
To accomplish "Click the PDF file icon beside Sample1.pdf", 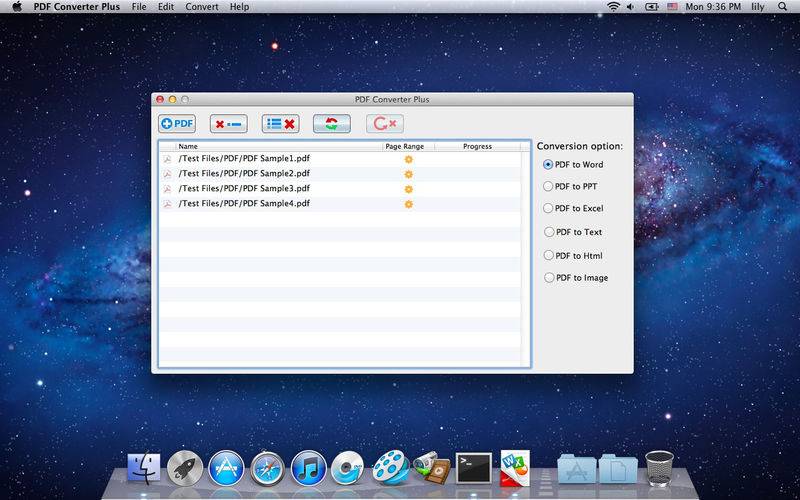I will pyautogui.click(x=167, y=159).
